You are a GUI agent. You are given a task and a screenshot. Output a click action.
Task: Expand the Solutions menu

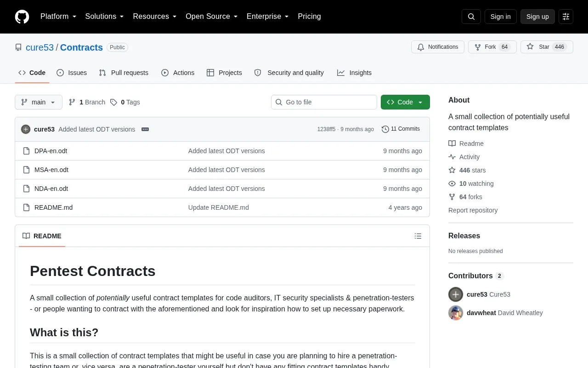(105, 17)
